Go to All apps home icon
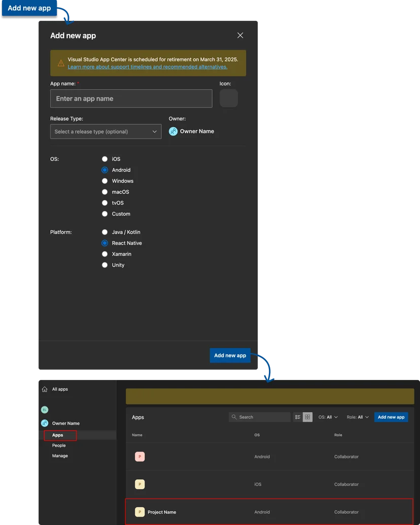This screenshot has height=525, width=420. coord(45,389)
